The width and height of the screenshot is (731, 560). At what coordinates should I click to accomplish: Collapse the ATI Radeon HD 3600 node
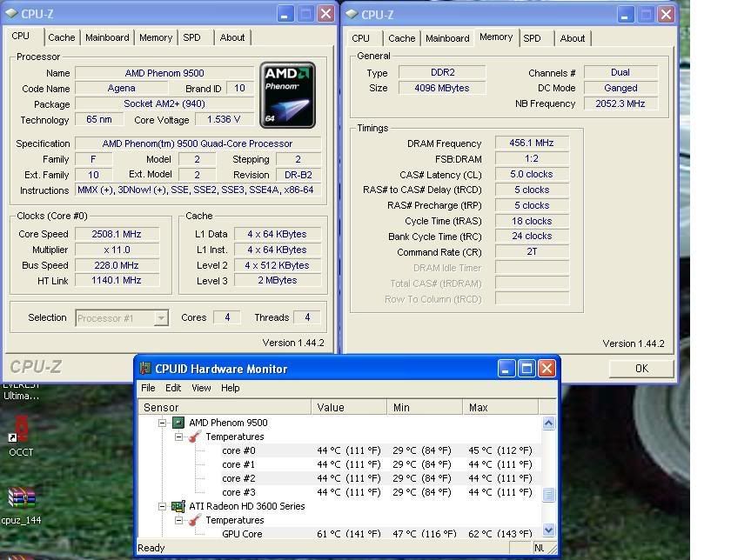[x=162, y=506]
